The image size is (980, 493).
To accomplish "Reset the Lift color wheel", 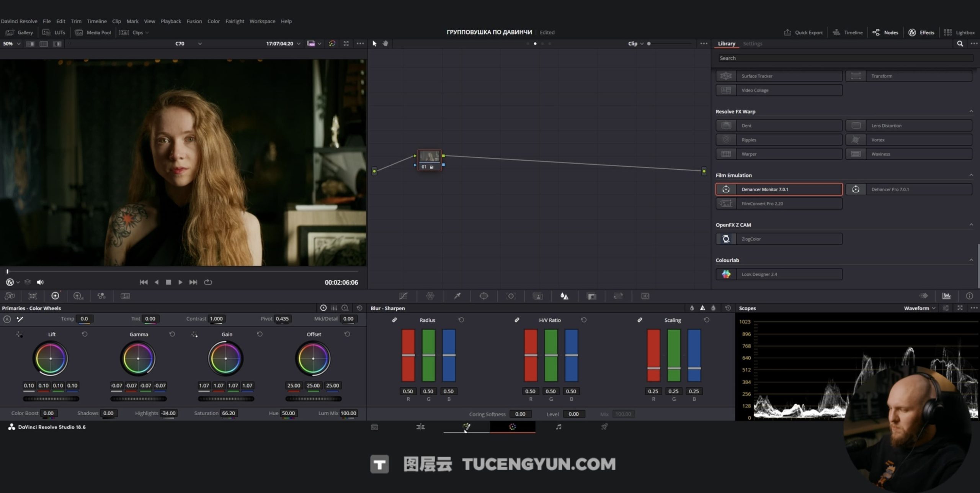I will [85, 334].
